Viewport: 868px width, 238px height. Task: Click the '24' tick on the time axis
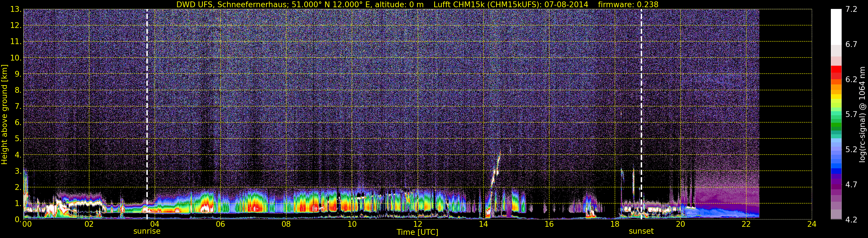click(812, 224)
